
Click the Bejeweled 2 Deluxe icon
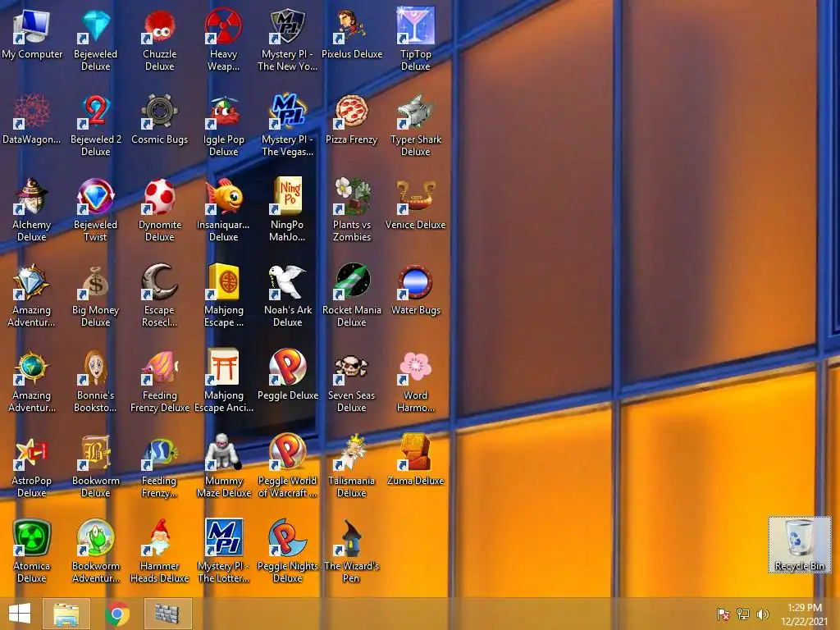(x=95, y=125)
